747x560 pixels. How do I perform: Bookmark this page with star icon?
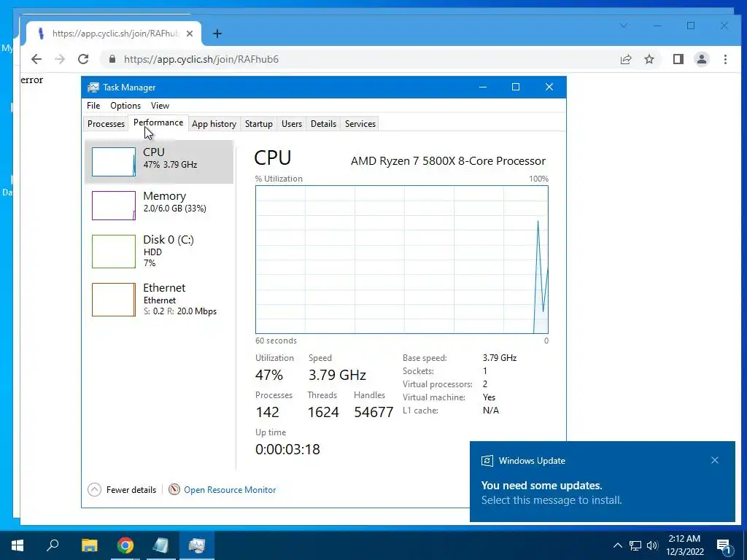tap(649, 59)
